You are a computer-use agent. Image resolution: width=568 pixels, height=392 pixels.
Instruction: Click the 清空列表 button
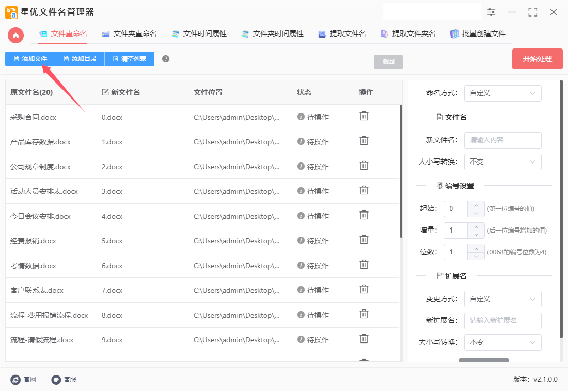click(129, 59)
